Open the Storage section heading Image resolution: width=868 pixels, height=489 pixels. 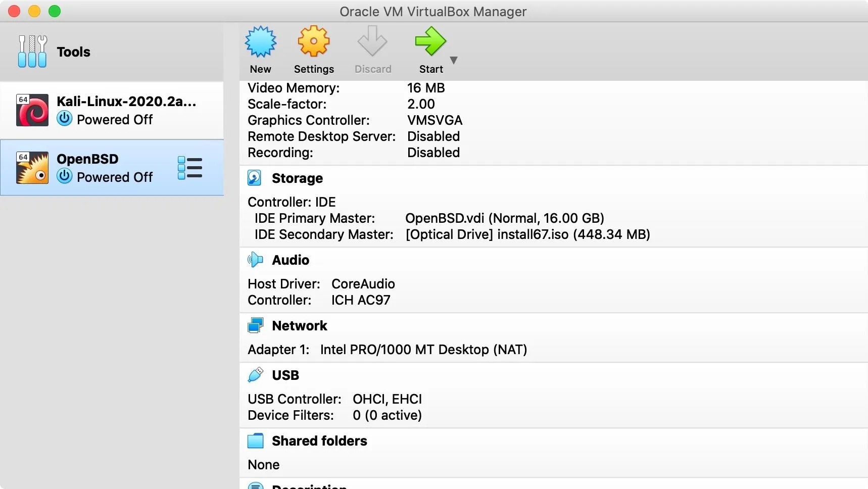pyautogui.click(x=297, y=178)
